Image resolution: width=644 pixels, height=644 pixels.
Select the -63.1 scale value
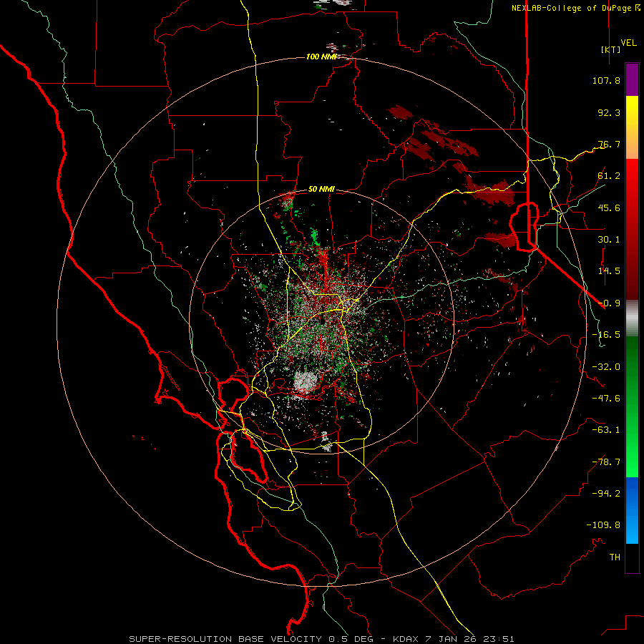(606, 430)
